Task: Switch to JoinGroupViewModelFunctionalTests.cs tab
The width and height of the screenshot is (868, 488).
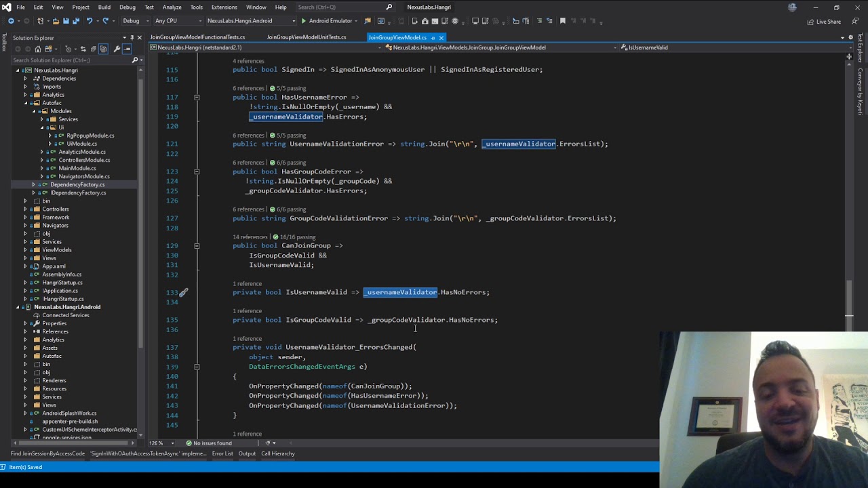Action: (x=197, y=37)
